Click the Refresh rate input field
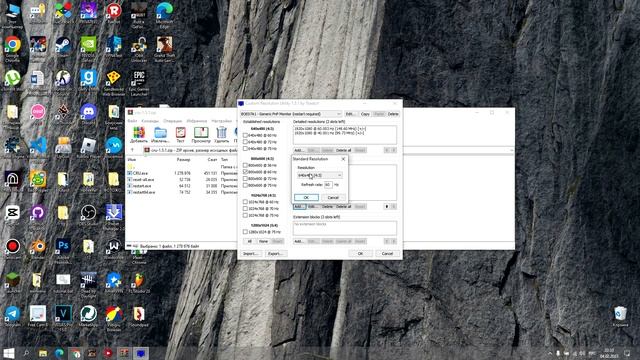 pos(328,184)
